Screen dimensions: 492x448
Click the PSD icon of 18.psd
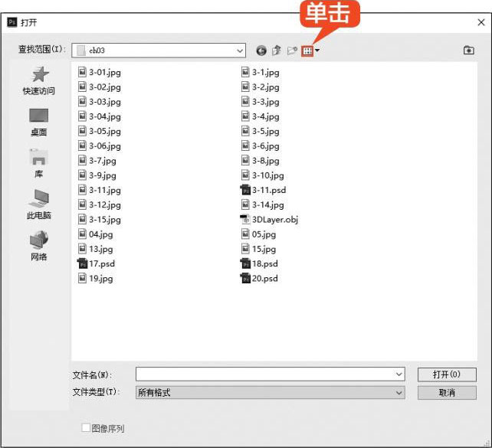[245, 263]
